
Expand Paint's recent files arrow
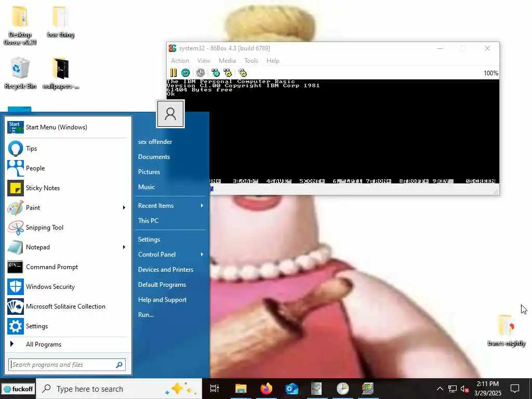124,208
